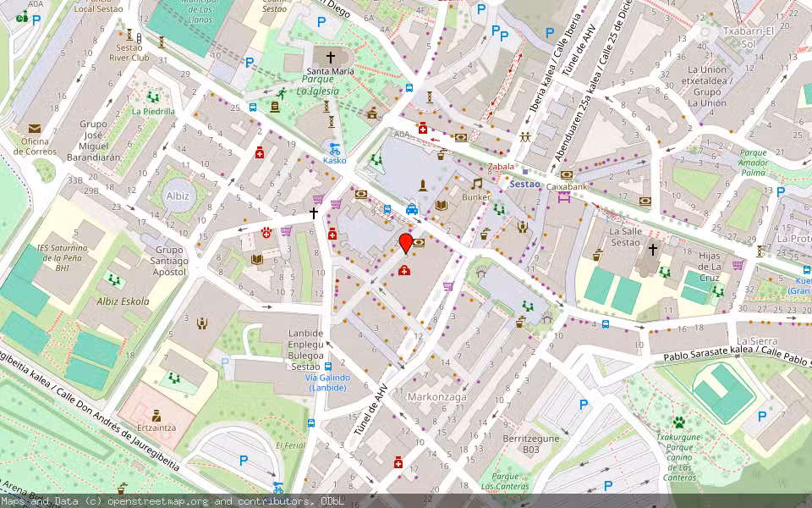Viewport: 812px width, 508px height.
Task: Click the 'Grupo Santiago Apóstol' label
Action: (x=169, y=261)
